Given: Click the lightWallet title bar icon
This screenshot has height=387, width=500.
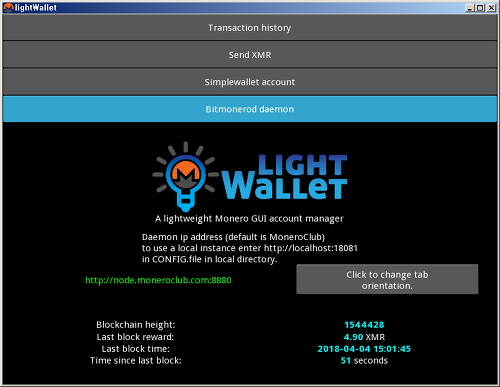Looking at the screenshot, I should tap(8, 7).
